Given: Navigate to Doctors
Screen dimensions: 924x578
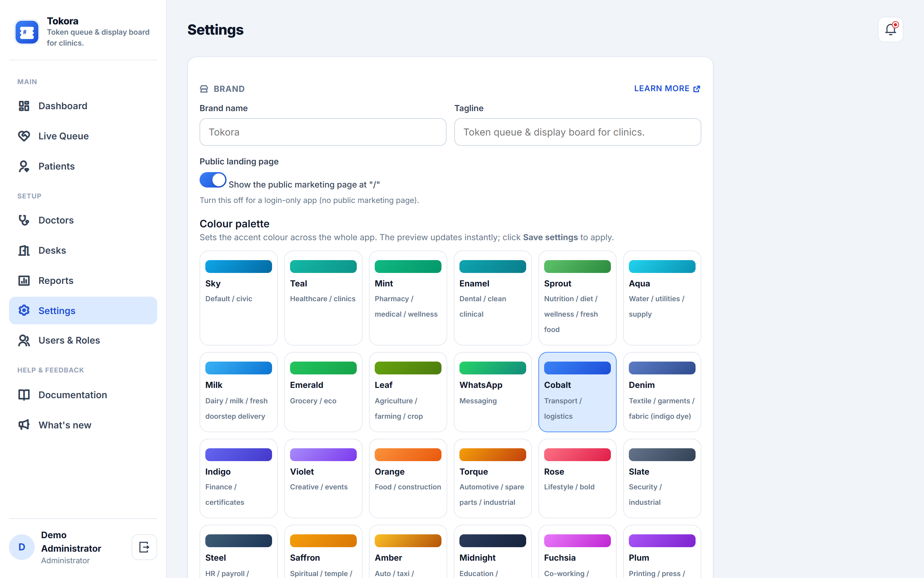Looking at the screenshot, I should [x=83, y=220].
